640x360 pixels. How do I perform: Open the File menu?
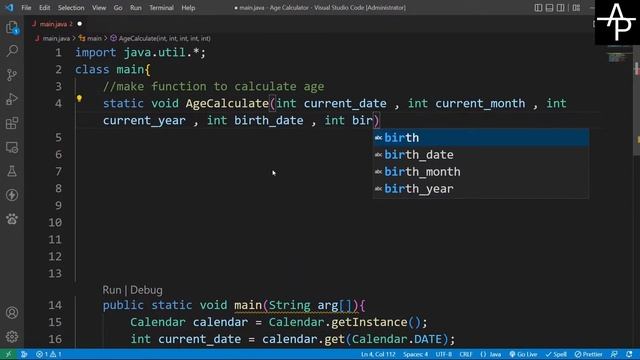(26, 8)
